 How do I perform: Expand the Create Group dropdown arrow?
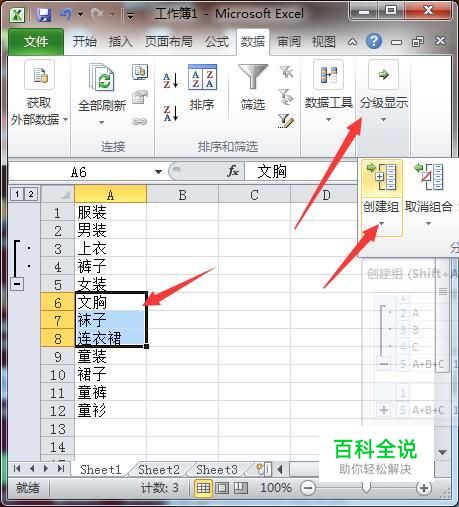382,223
